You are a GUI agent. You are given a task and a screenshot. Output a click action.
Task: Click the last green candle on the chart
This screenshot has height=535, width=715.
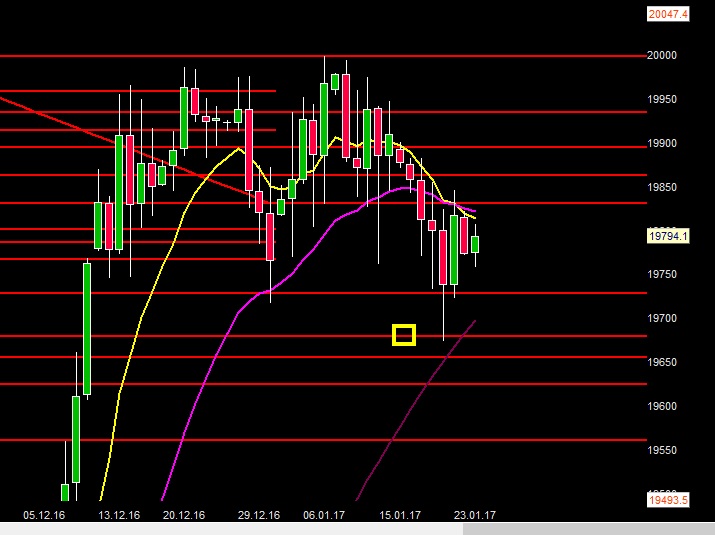pyautogui.click(x=475, y=244)
